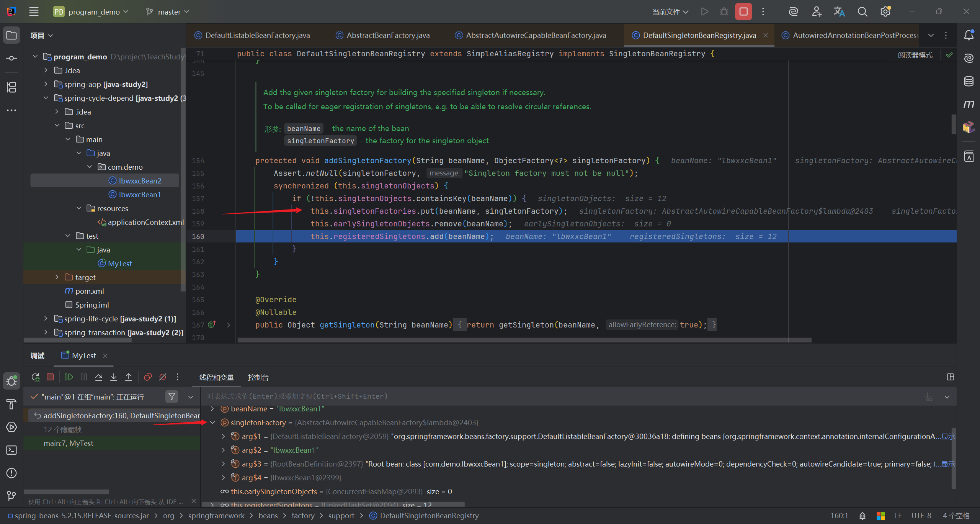Image resolution: width=980 pixels, height=524 pixels.
Task: Open the Maven tool window
Action: tap(969, 104)
